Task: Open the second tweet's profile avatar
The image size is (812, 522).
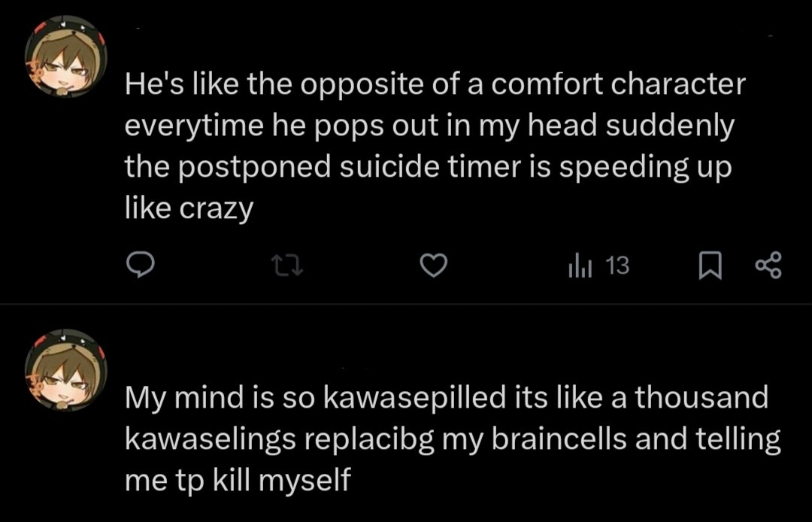Action: (65, 370)
